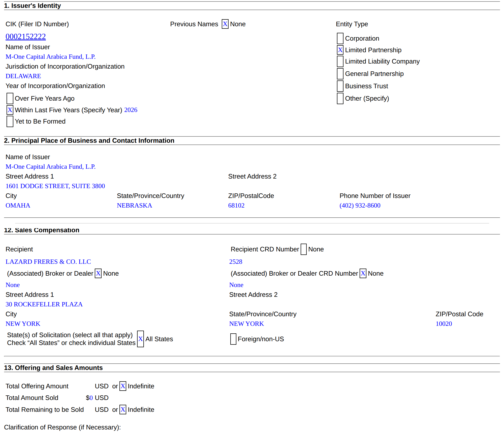This screenshot has height=435, width=504.
Task: Check the Corporation entity type box
Action: pyautogui.click(x=340, y=38)
